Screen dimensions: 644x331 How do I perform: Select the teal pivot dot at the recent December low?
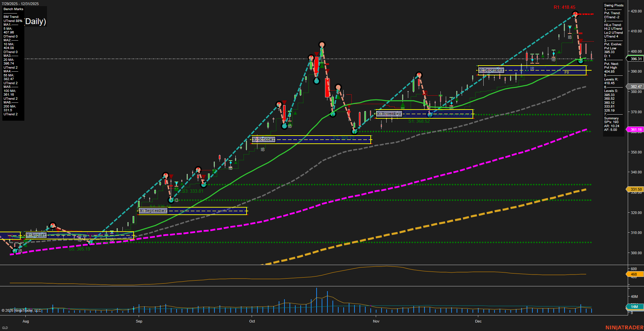tap(580, 61)
